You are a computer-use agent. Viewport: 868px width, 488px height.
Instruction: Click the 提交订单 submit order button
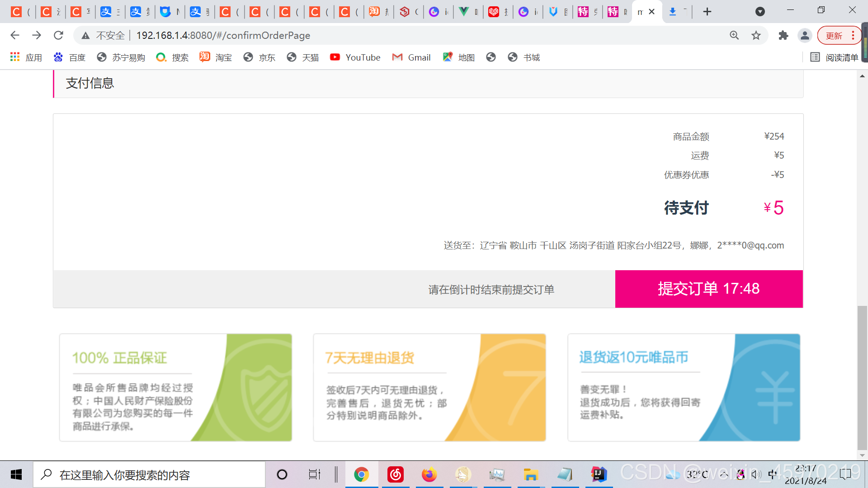[708, 289]
